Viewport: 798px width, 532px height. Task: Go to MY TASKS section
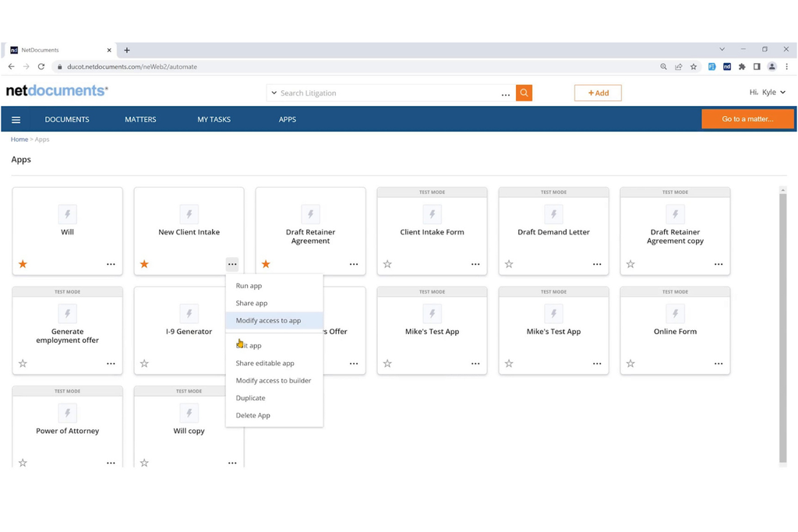pos(214,119)
